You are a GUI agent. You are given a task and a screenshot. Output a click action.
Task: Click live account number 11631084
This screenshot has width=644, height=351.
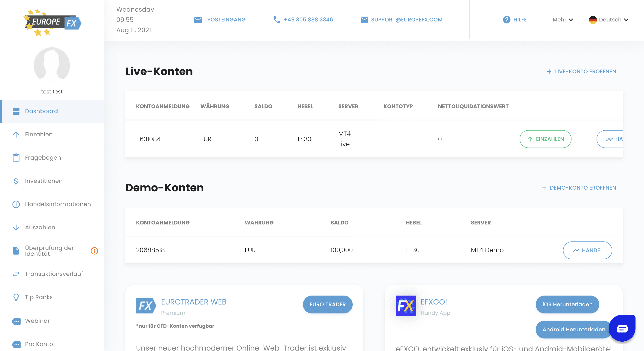148,139
